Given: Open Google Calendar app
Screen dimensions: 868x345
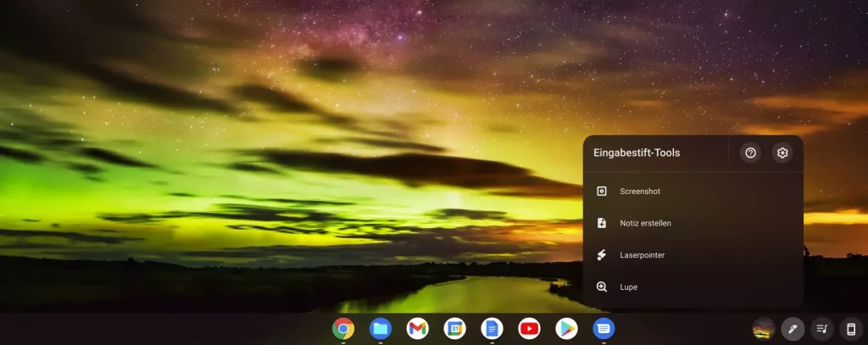Looking at the screenshot, I should 454,329.
